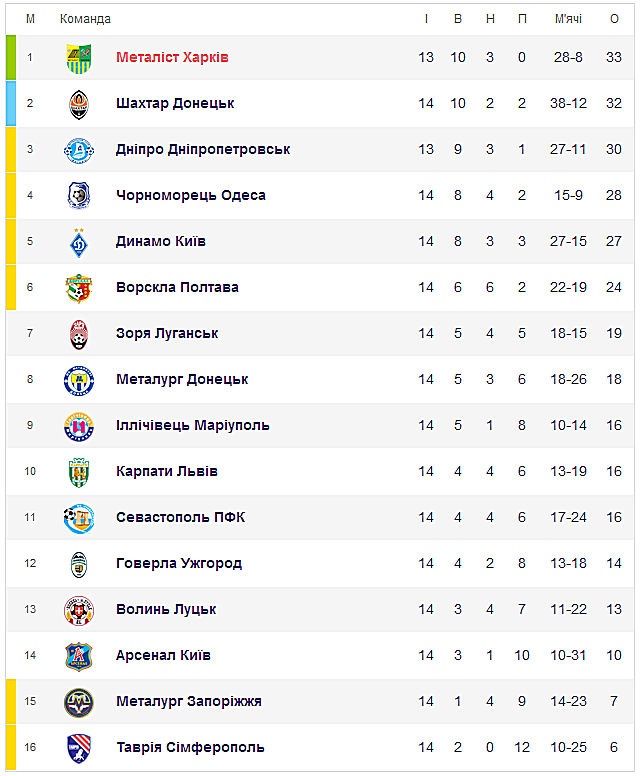Click the Karpaty Lviv club logo
The height and width of the screenshot is (776, 641).
79,472
